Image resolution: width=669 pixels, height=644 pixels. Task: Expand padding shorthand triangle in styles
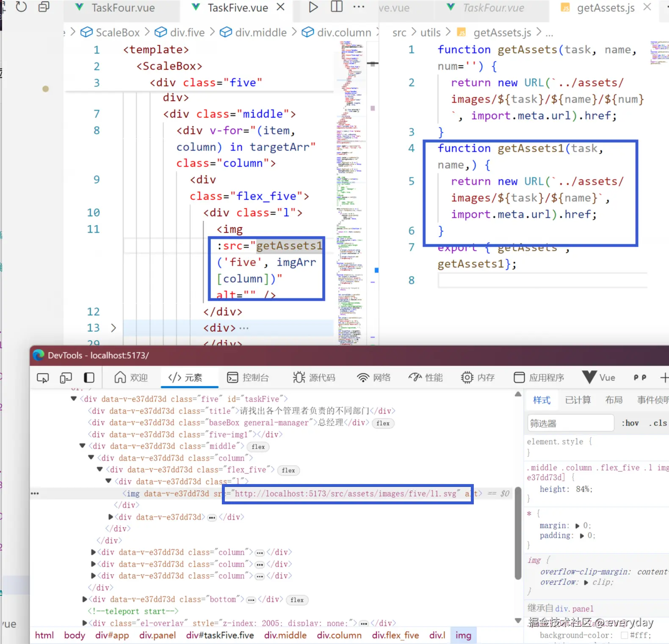pos(582,536)
